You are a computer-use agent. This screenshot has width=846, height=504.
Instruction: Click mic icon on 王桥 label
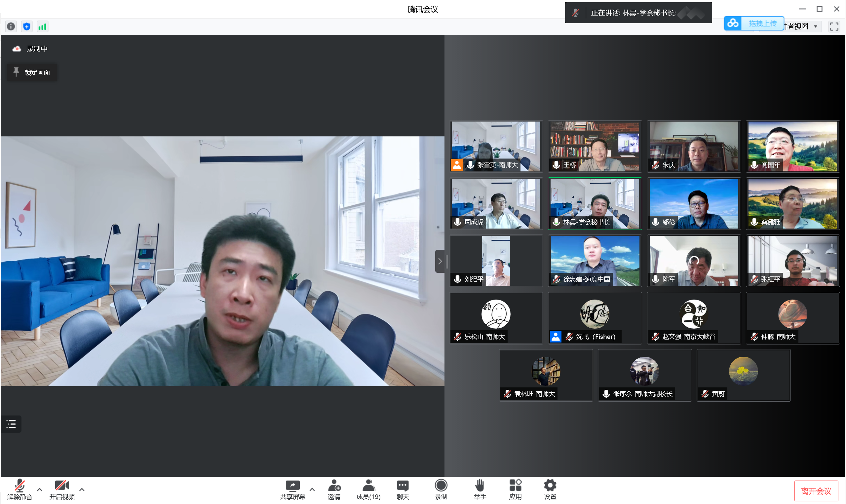coord(556,165)
